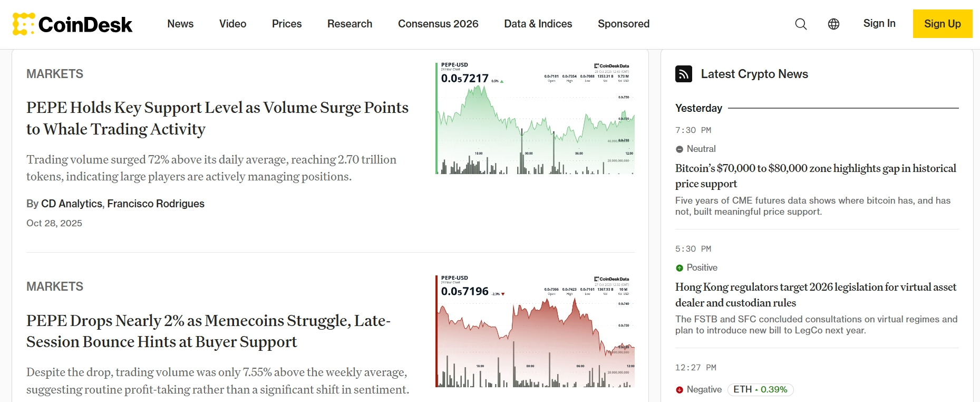Open Francisco Rodrigues author page
The height and width of the screenshot is (402, 980).
pos(156,204)
